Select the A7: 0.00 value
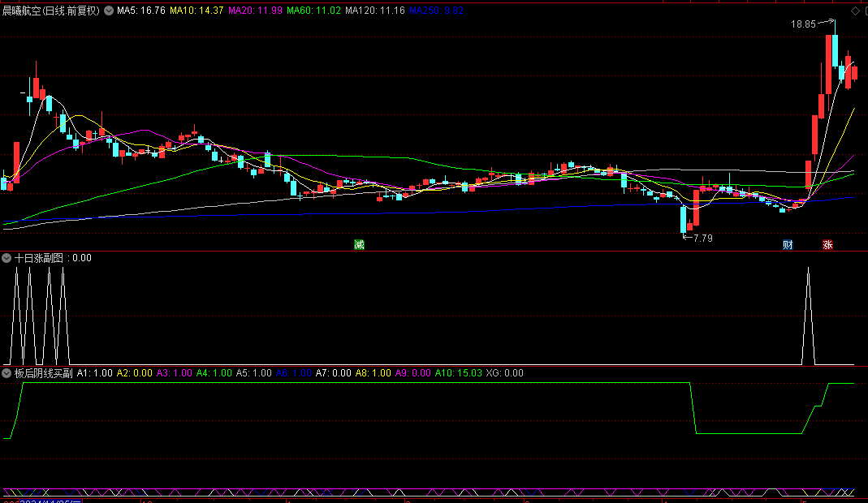 click(x=334, y=373)
